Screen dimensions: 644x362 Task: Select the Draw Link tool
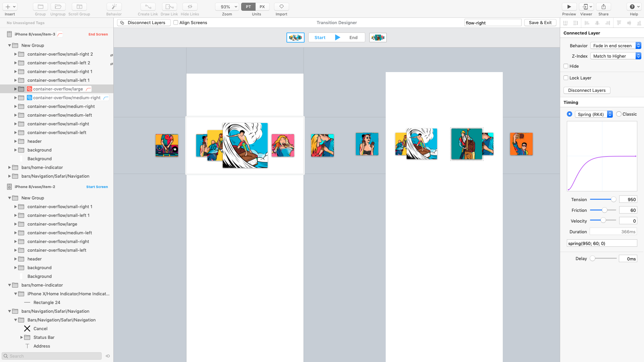coord(169,7)
